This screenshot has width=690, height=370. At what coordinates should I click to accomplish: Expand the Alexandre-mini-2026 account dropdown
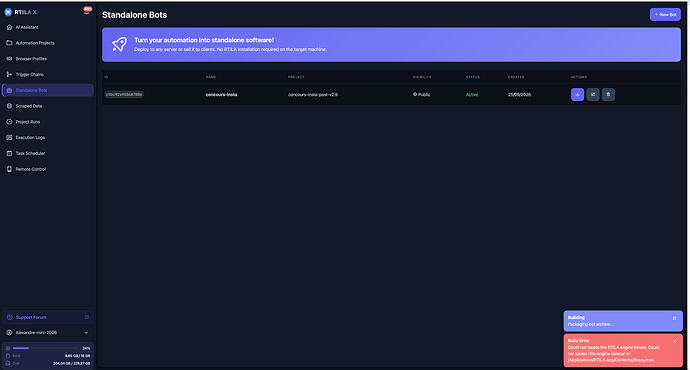(86, 333)
